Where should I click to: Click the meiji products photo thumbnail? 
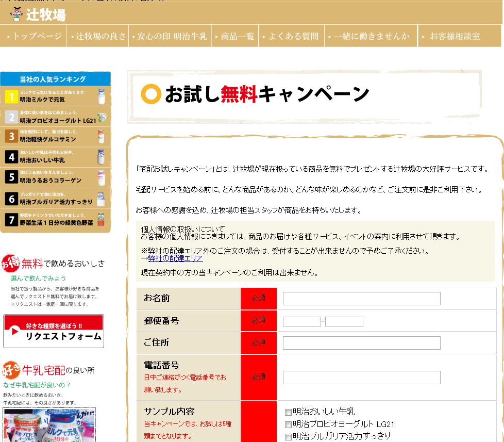pyautogui.click(x=49, y=425)
